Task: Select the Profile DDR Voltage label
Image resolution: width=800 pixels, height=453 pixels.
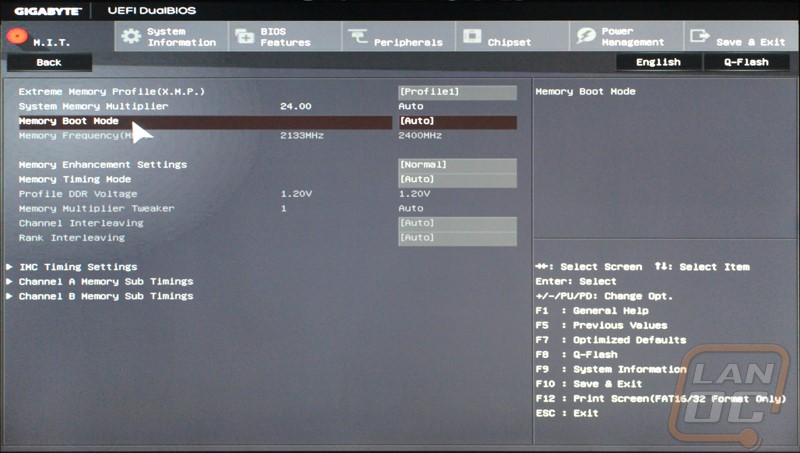Action: (x=78, y=194)
